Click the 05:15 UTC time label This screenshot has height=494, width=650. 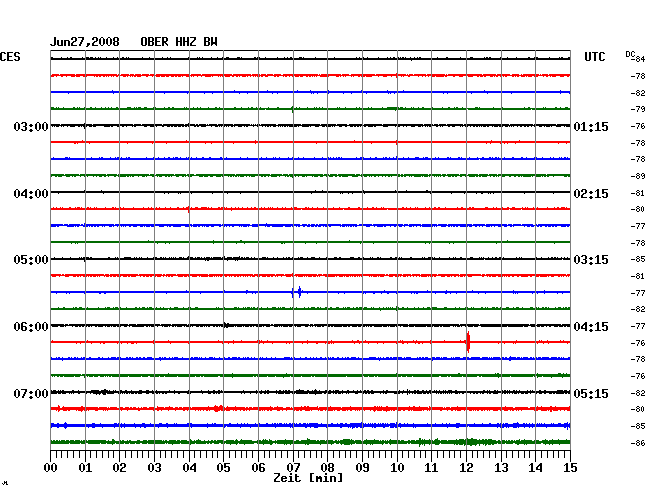click(591, 393)
